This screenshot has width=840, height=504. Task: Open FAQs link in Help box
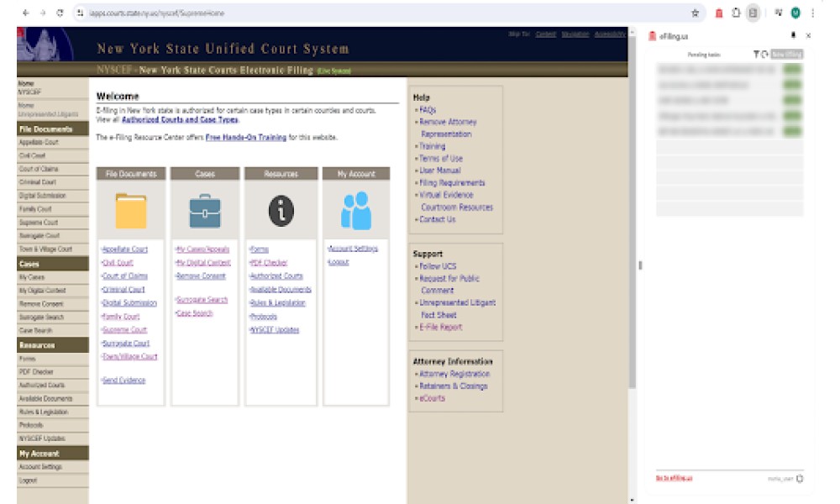(427, 110)
